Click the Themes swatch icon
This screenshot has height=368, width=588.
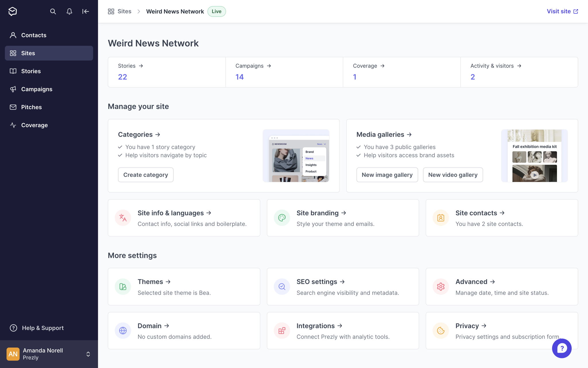pos(123,287)
